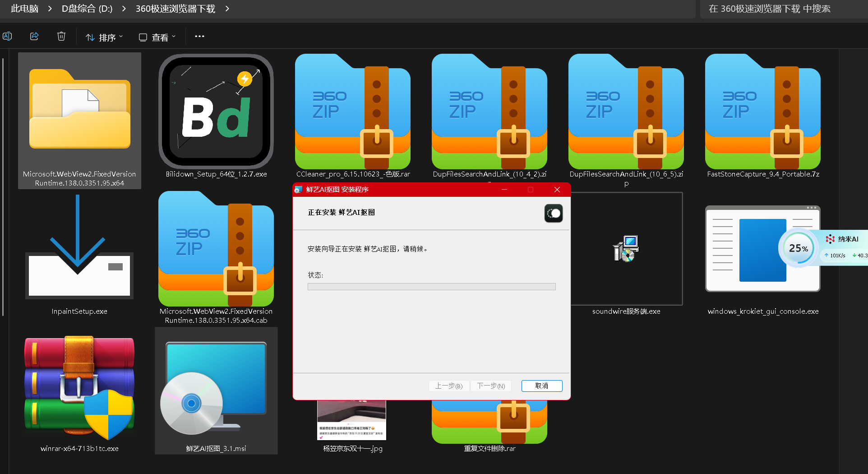Click the disabled 下一步(N) button
The image size is (868, 474).
click(491, 386)
